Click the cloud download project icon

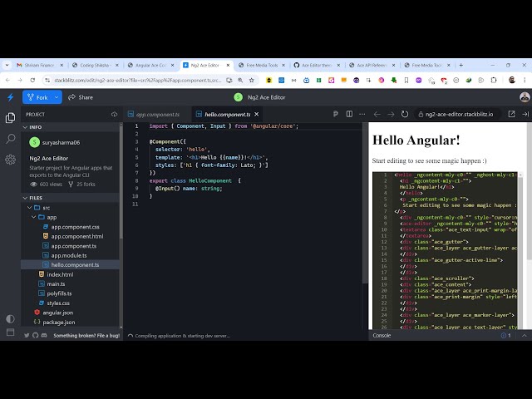coord(115,114)
